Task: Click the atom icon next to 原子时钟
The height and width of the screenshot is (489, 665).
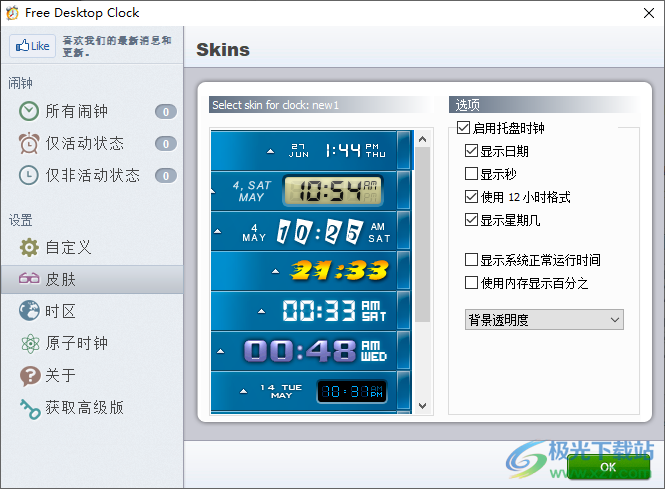Action: tap(30, 343)
